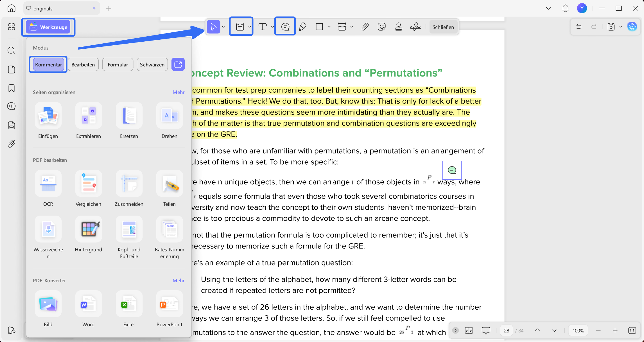Click the Schließen button
The image size is (644, 342).
tap(443, 27)
